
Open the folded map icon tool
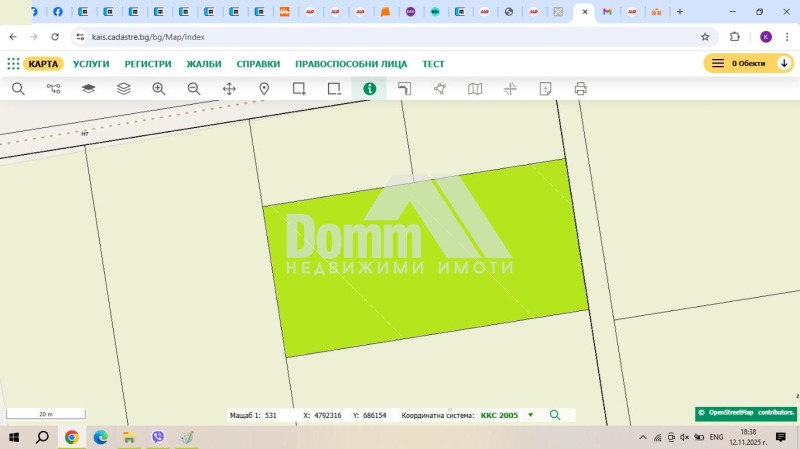pos(475,88)
